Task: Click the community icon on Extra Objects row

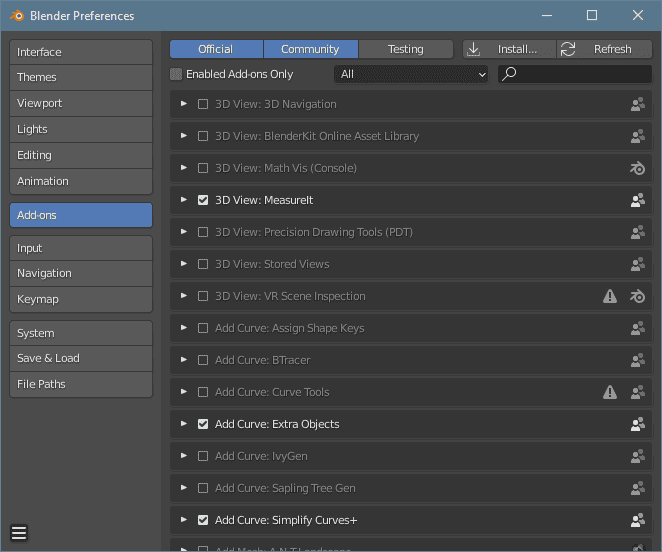Action: click(x=637, y=424)
